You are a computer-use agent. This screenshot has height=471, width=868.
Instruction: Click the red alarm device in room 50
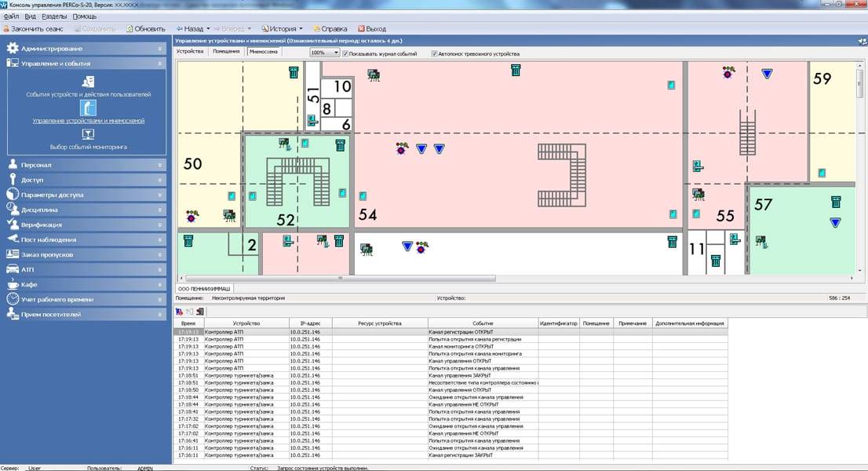[x=191, y=216]
